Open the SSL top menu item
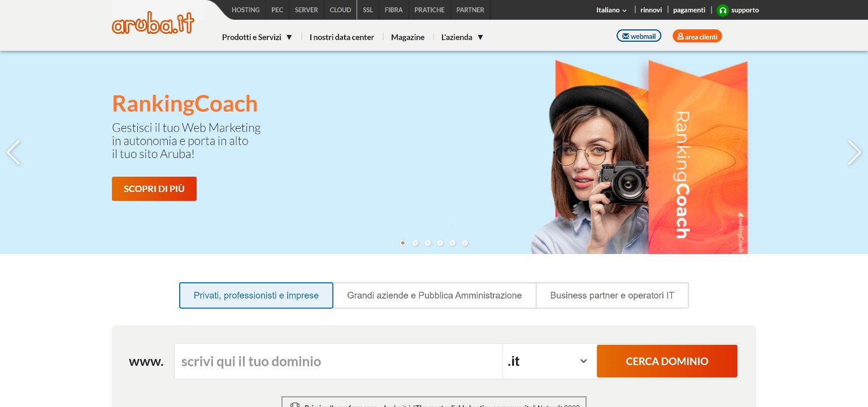 (368, 10)
